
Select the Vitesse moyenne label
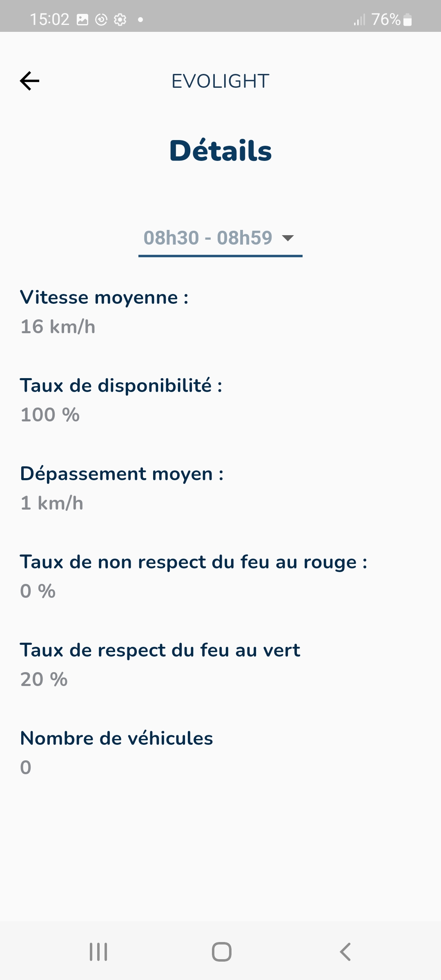[104, 298]
